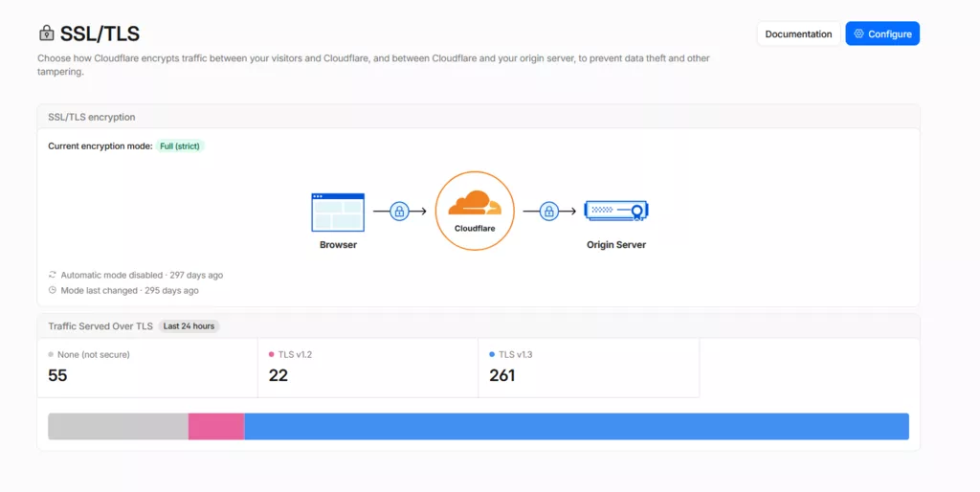Click the Origin Server label
The image size is (980, 492).
(616, 244)
